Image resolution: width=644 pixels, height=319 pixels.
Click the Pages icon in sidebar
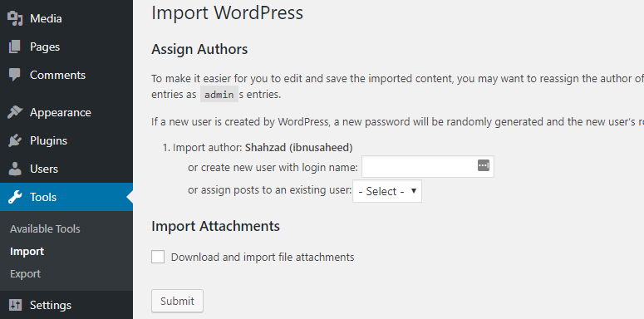pos(15,47)
